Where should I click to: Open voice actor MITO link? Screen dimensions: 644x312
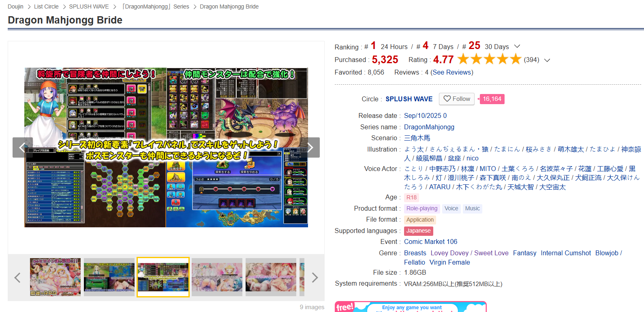point(488,169)
